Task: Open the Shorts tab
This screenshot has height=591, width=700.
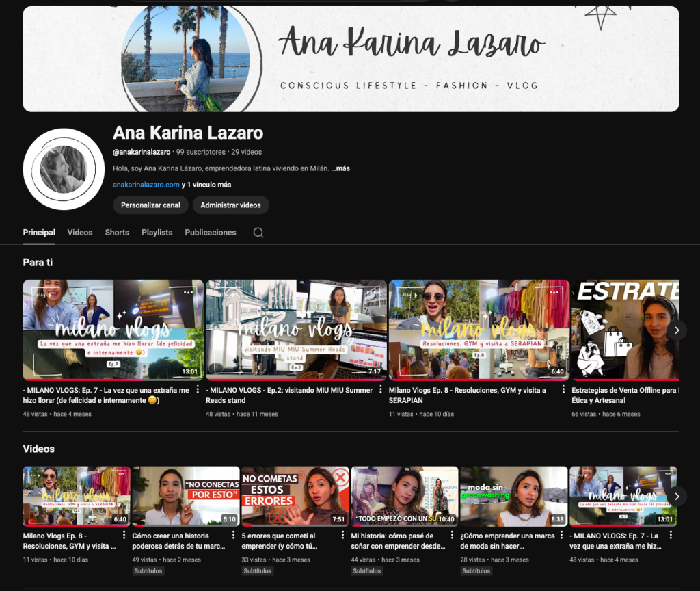Action: [117, 233]
